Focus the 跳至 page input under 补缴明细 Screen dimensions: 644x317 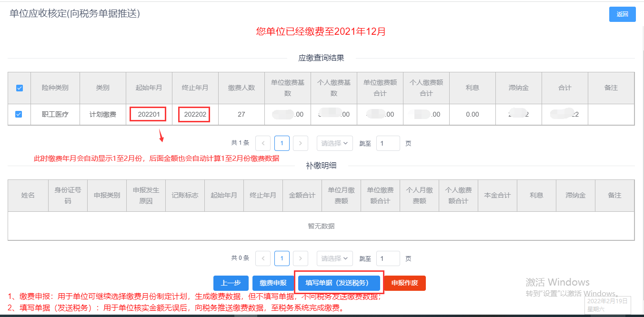(388, 258)
